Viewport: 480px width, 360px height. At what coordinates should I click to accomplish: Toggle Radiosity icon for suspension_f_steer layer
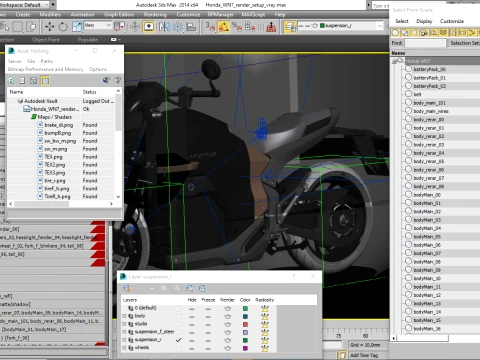(265, 332)
